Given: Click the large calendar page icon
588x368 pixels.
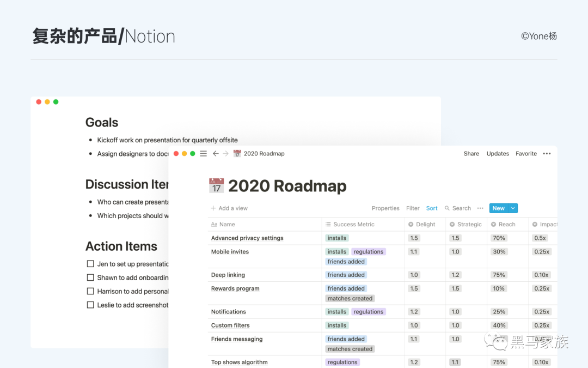Looking at the screenshot, I should click(x=216, y=186).
